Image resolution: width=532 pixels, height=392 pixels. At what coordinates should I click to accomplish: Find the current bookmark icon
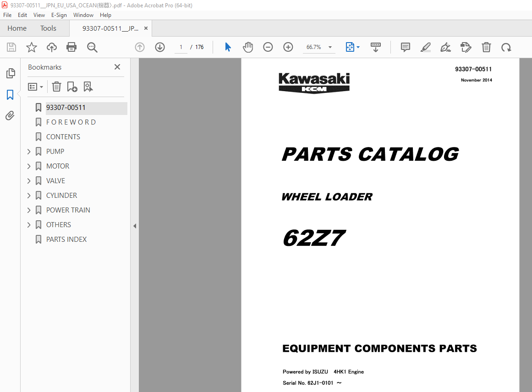click(88, 87)
